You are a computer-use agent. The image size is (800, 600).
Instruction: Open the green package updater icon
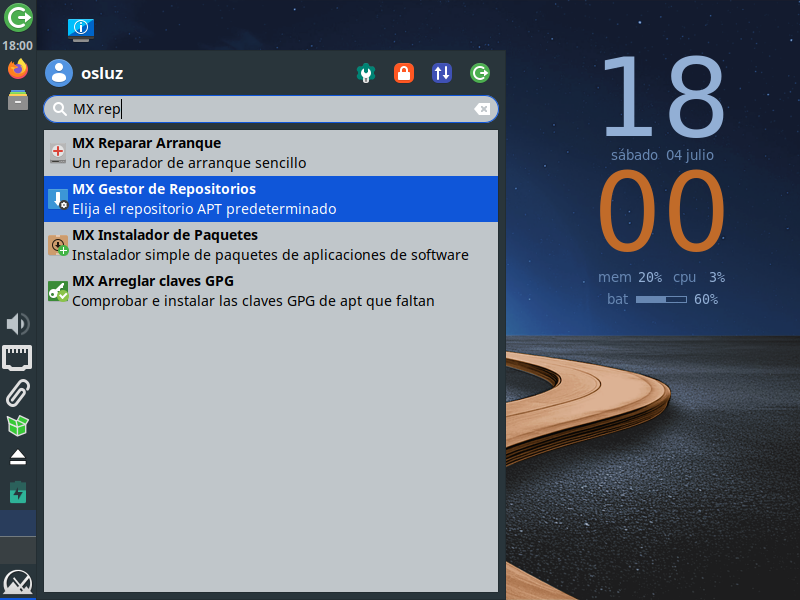tap(18, 426)
